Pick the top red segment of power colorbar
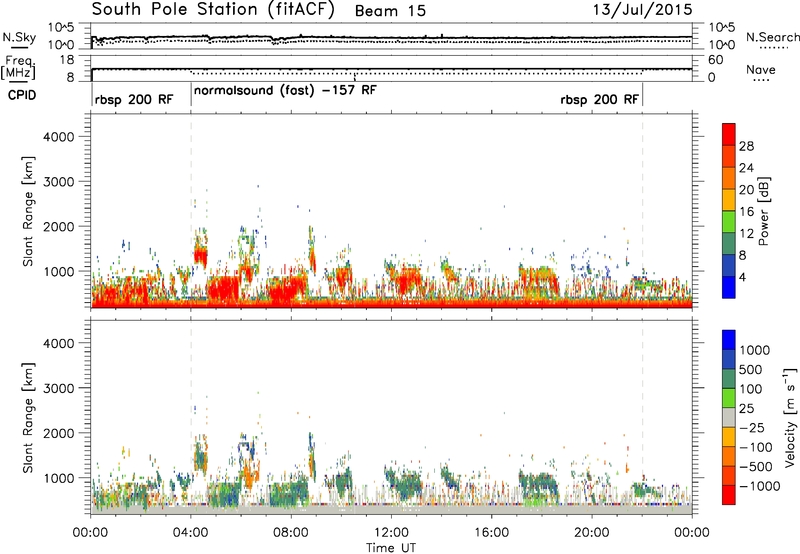This screenshot has width=800, height=554. tap(729, 135)
